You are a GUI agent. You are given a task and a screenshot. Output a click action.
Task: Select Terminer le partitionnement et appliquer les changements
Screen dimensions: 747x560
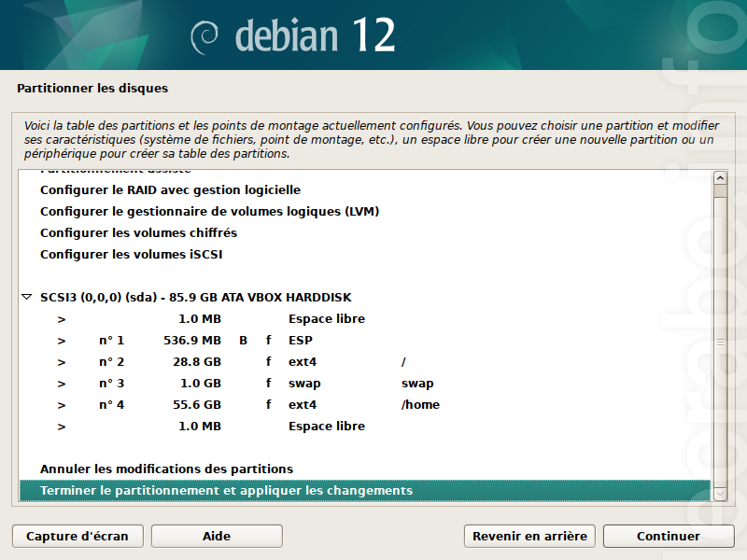pos(365,491)
